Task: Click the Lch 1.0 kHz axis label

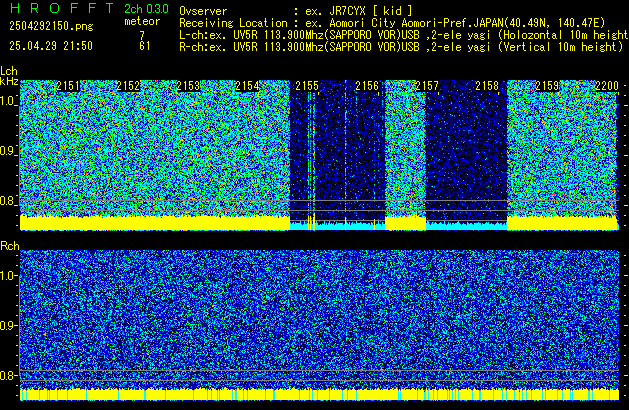Action: point(8,101)
